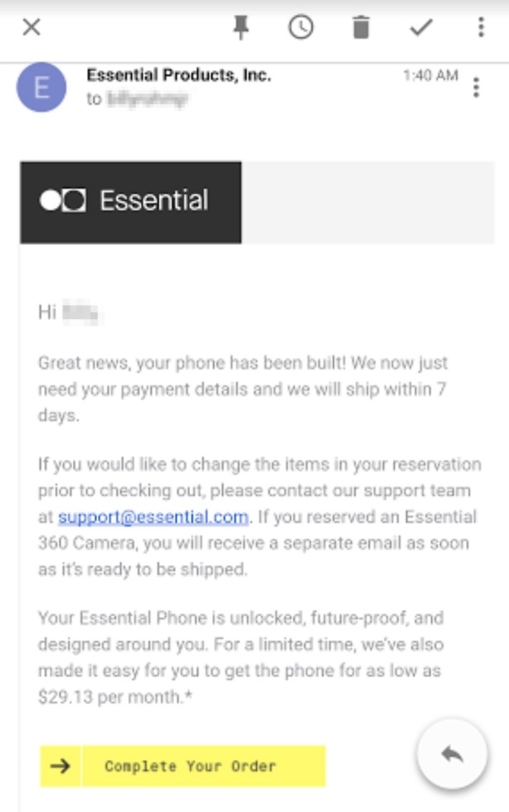Open the toolbar overflow menu
This screenshot has width=509, height=812.
click(x=479, y=27)
